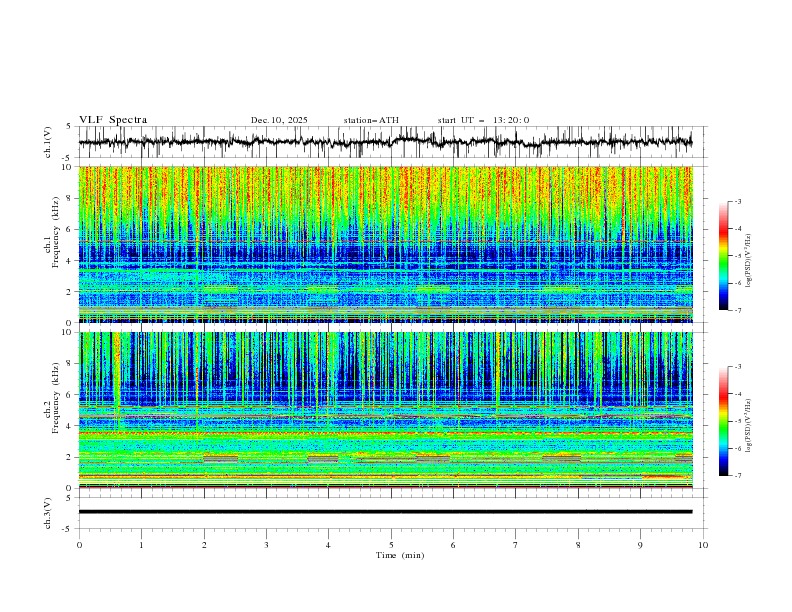Click the "ch.3(V)" axis label
Screen dimensions: 792x612
click(48, 513)
